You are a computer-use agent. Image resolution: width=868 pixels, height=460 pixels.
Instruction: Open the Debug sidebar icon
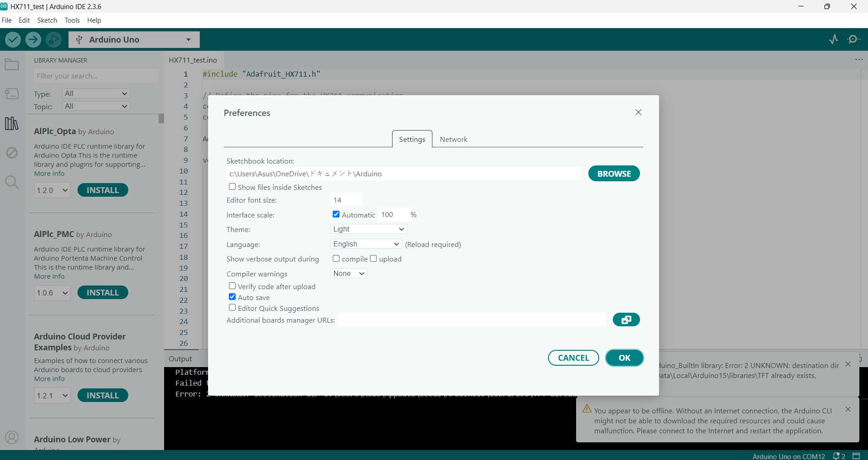click(12, 153)
